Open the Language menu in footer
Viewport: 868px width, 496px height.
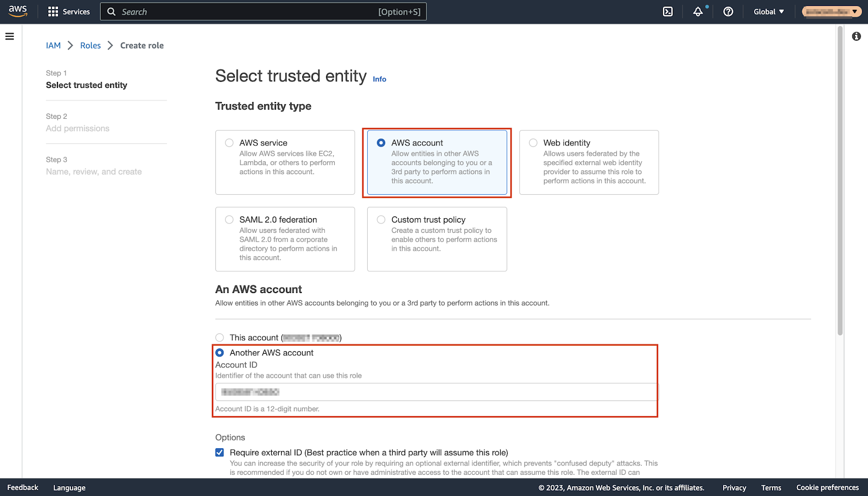(x=69, y=488)
